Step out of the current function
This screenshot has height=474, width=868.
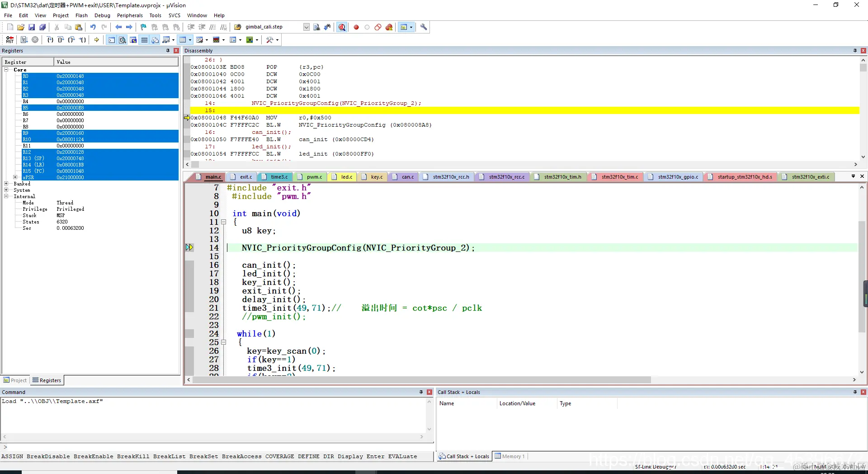71,40
